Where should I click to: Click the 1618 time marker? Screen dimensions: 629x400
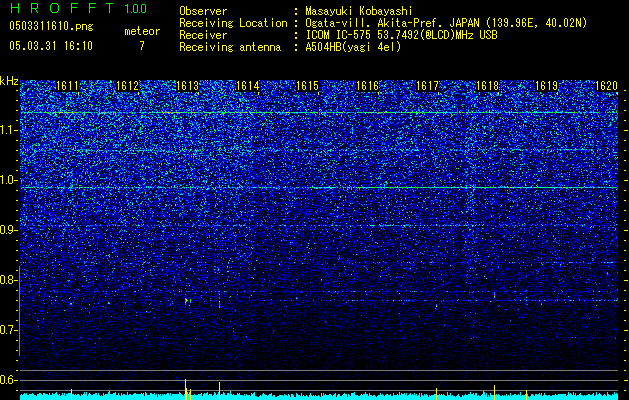487,86
